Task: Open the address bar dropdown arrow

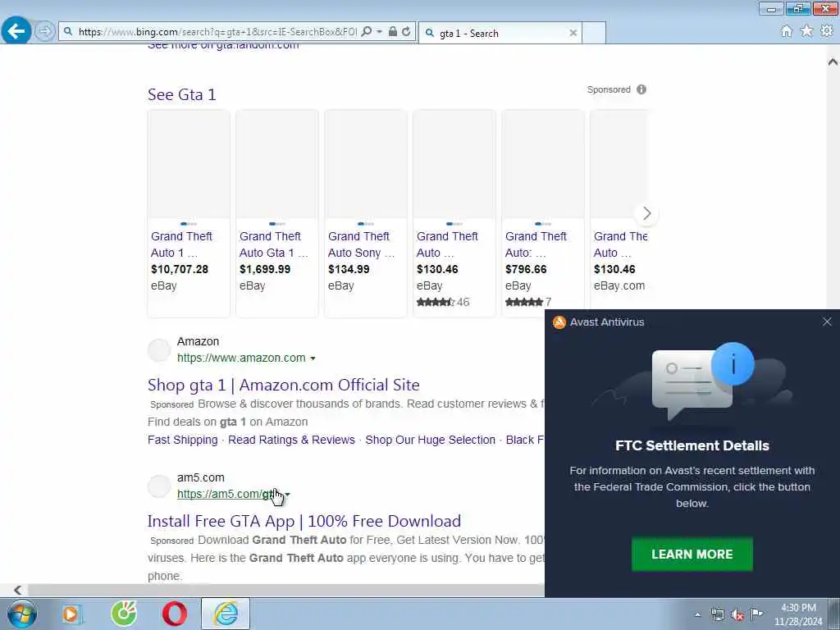Action: pos(379,32)
